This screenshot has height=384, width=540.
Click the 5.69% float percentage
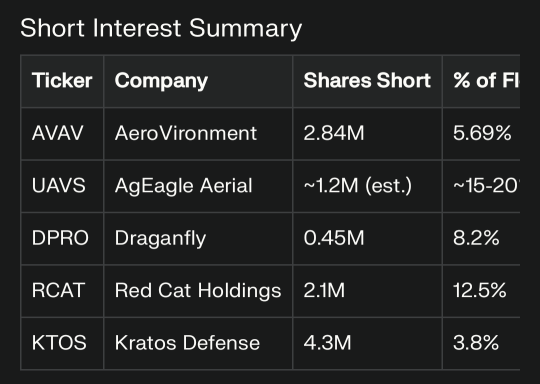[482, 133]
